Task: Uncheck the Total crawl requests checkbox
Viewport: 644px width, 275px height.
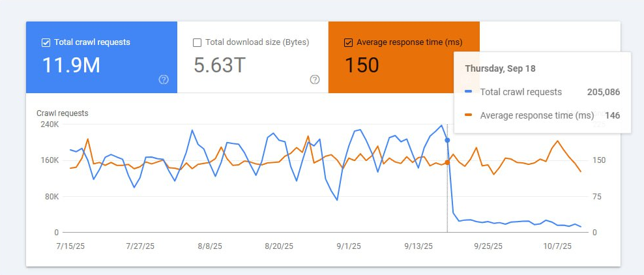Action: (46, 42)
